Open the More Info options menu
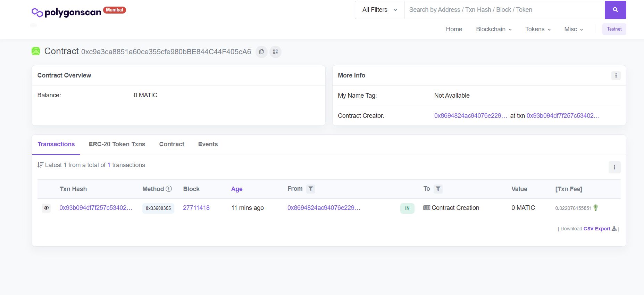 [616, 75]
